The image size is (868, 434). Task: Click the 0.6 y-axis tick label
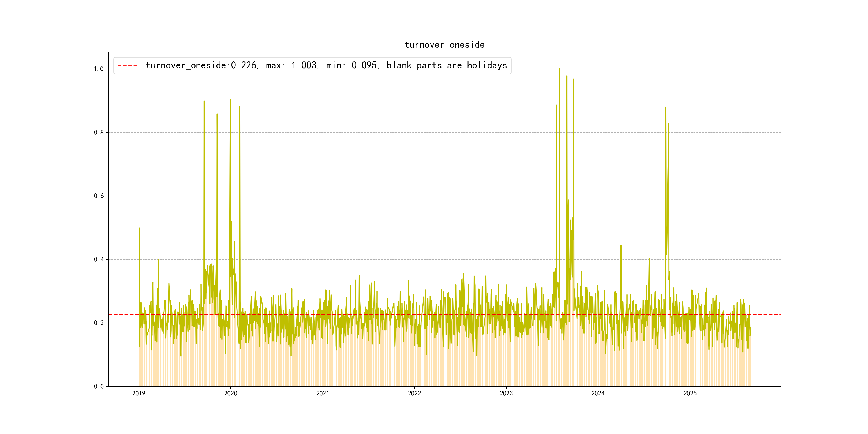coord(98,196)
